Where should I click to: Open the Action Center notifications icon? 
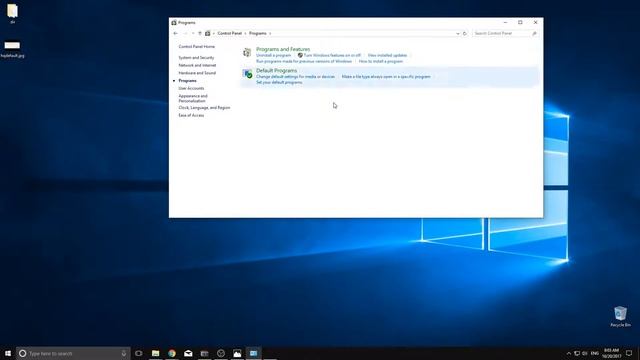coord(629,353)
